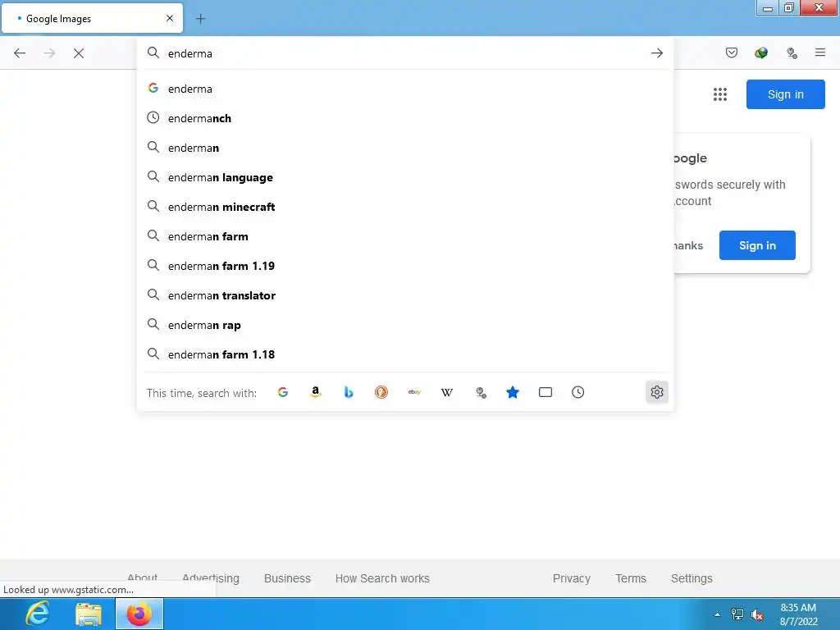Open File Explorer from taskbar

pyautogui.click(x=89, y=614)
